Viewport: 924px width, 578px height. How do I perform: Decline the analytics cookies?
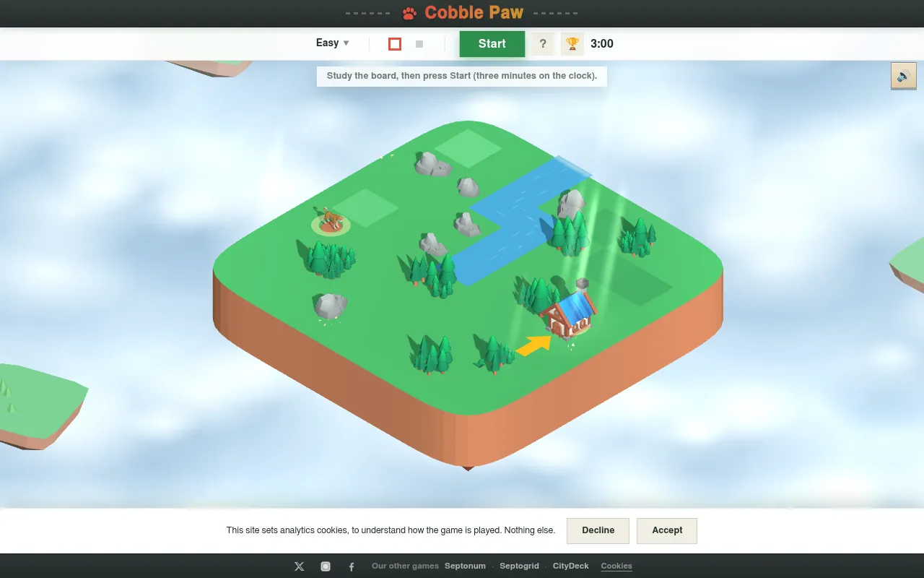pyautogui.click(x=598, y=530)
